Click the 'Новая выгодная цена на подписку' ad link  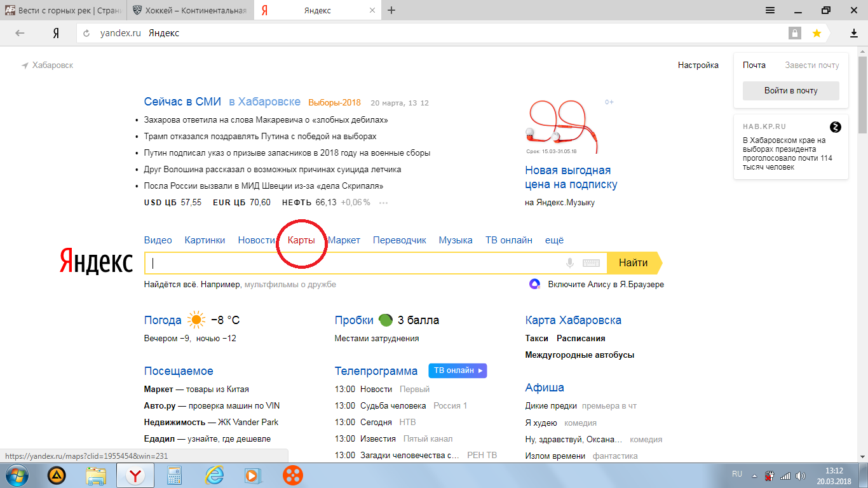pos(571,177)
